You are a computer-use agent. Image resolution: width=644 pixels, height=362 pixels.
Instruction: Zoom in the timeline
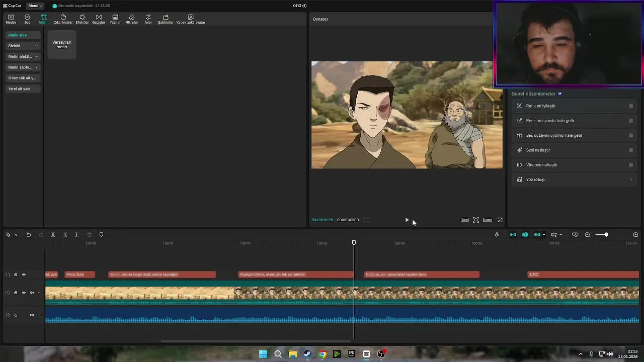[635, 235]
